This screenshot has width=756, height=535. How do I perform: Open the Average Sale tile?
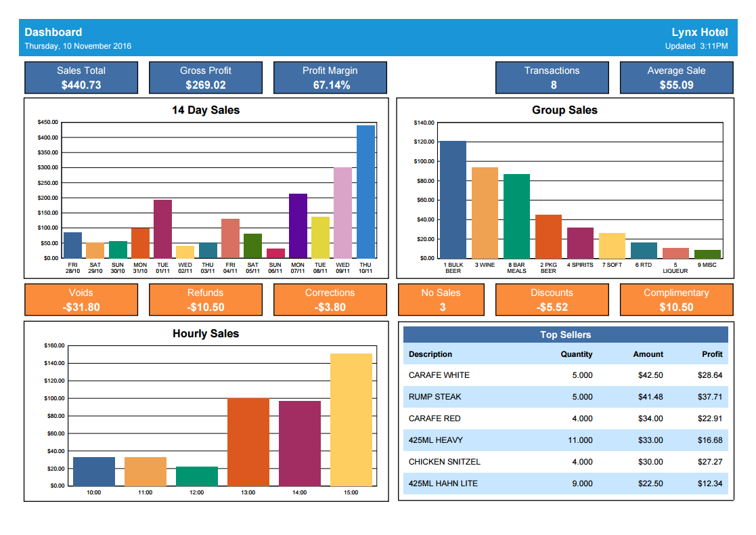coord(677,78)
